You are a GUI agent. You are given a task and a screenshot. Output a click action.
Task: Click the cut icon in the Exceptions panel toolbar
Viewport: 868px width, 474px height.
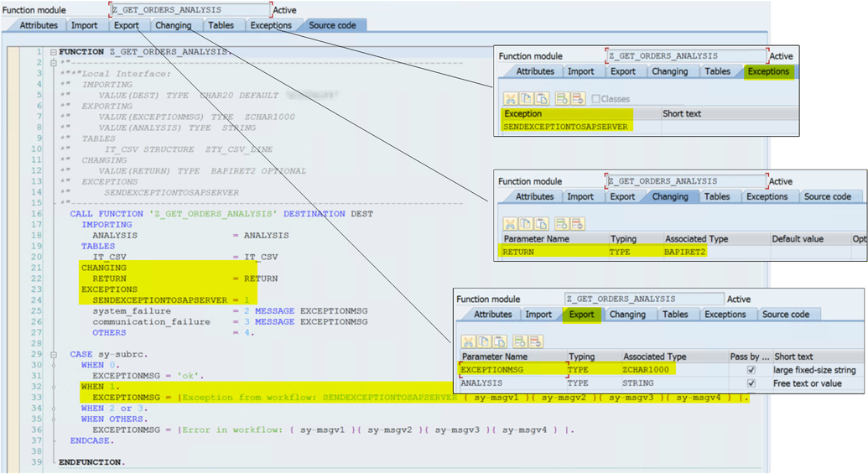510,98
